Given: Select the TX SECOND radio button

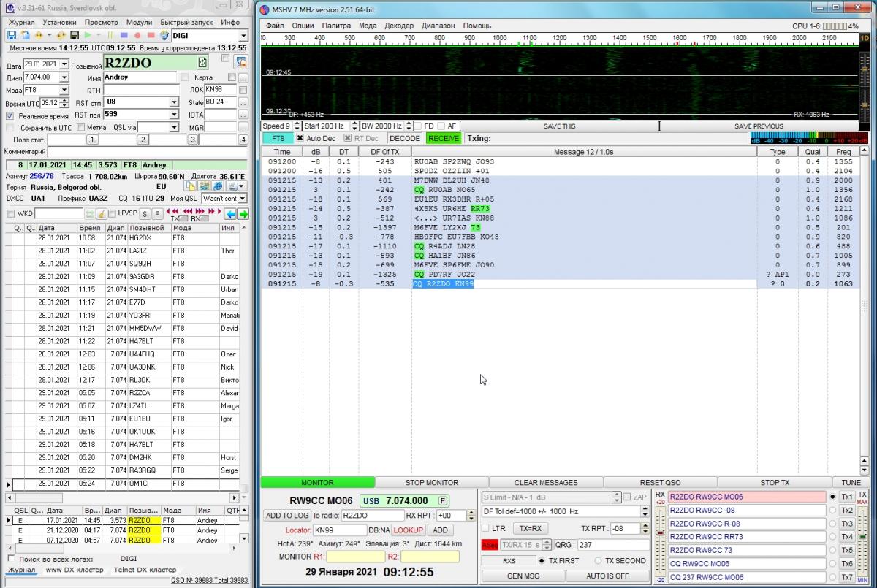Looking at the screenshot, I should click(598, 561).
